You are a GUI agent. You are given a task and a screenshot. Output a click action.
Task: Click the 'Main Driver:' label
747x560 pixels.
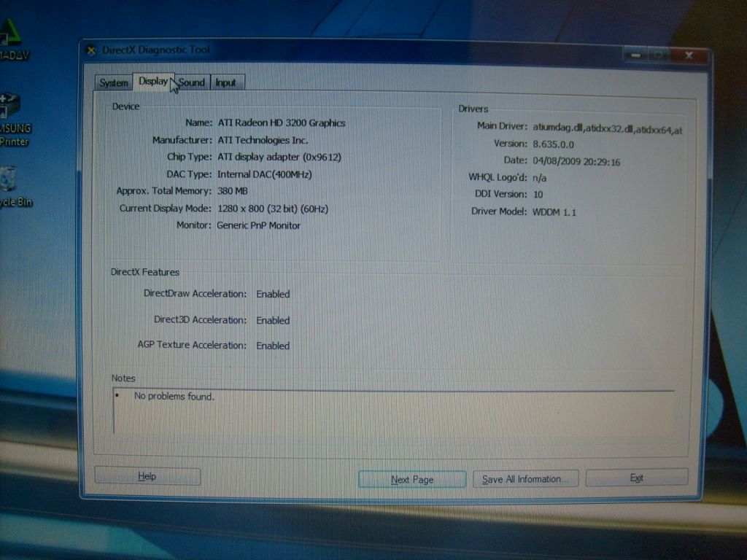coord(502,125)
